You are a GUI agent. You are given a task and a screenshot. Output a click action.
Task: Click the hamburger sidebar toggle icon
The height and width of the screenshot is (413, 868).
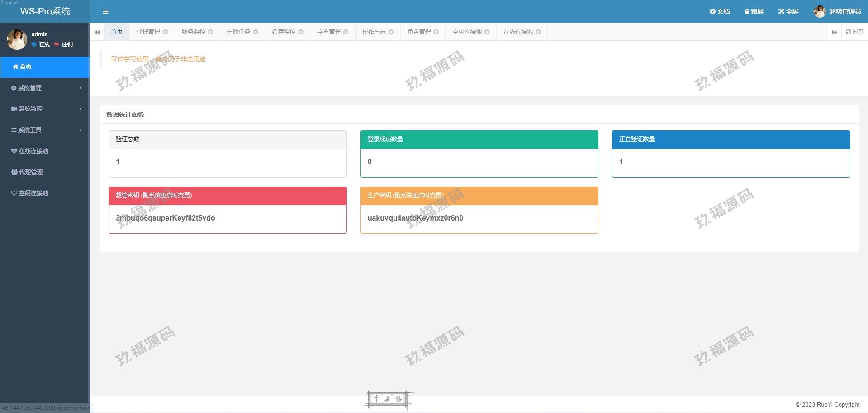pyautogui.click(x=105, y=12)
